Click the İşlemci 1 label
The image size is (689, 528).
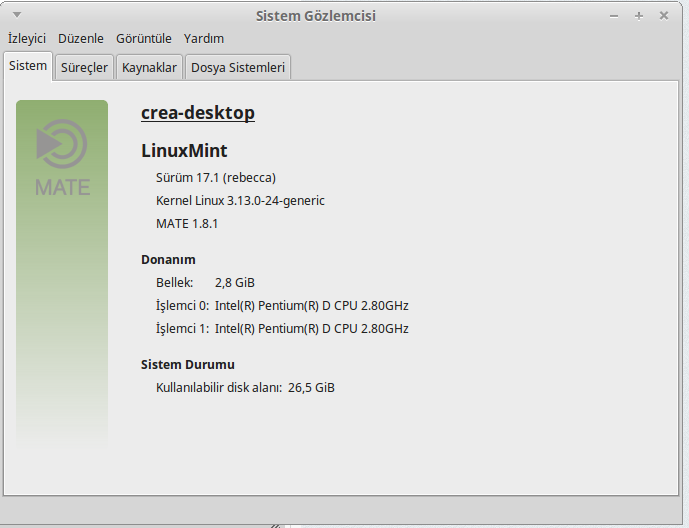click(x=183, y=329)
